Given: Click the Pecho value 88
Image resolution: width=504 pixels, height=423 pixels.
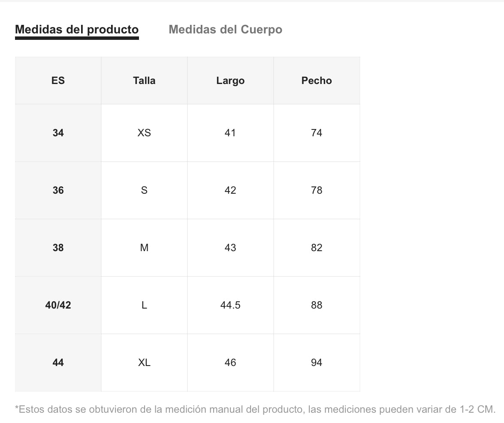Looking at the screenshot, I should pyautogui.click(x=317, y=305).
